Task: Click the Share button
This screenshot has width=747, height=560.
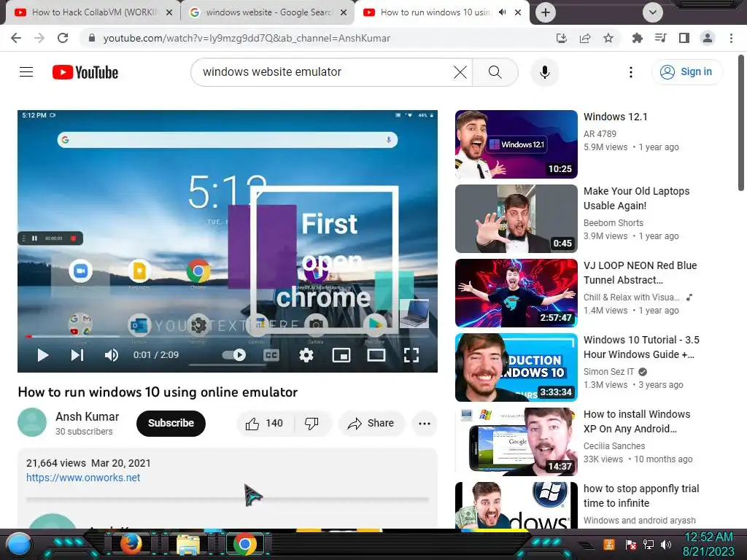Action: pyautogui.click(x=371, y=424)
